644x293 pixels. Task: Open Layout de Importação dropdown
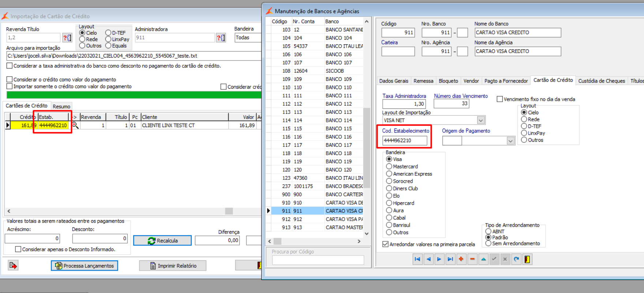[481, 120]
